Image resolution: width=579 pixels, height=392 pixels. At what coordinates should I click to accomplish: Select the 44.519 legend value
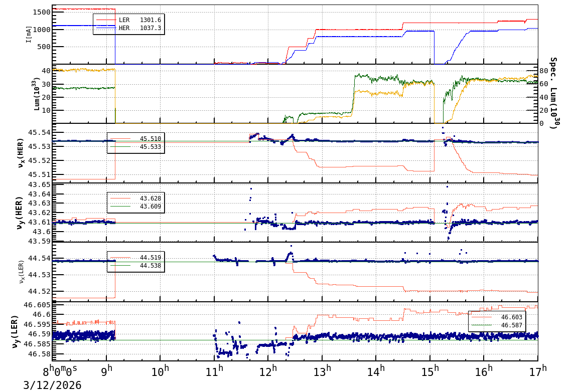coord(151,258)
